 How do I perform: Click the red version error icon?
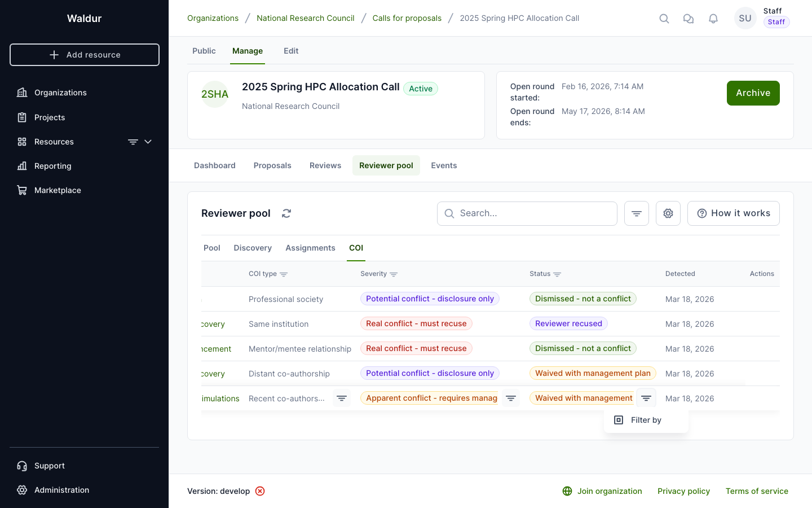click(x=260, y=491)
